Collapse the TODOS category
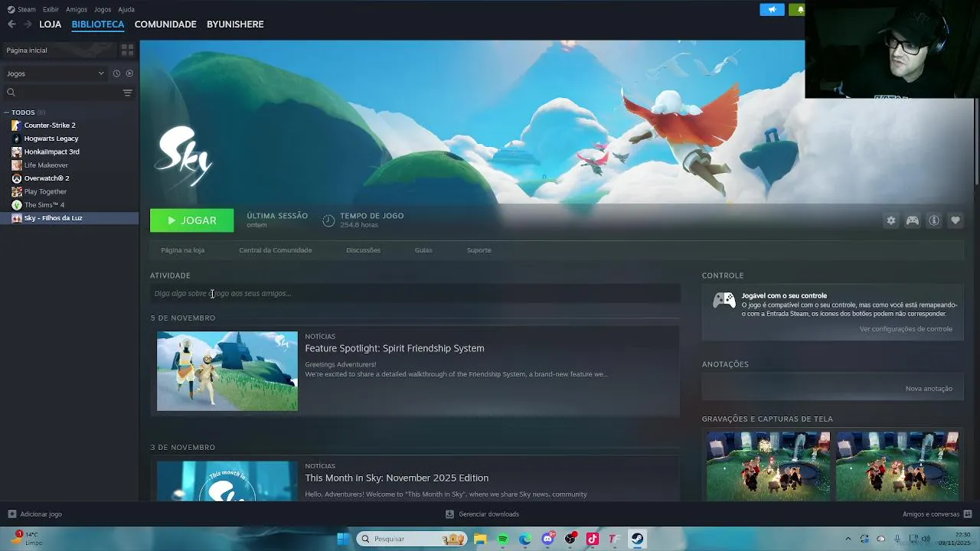This screenshot has width=980, height=551. 6,112
